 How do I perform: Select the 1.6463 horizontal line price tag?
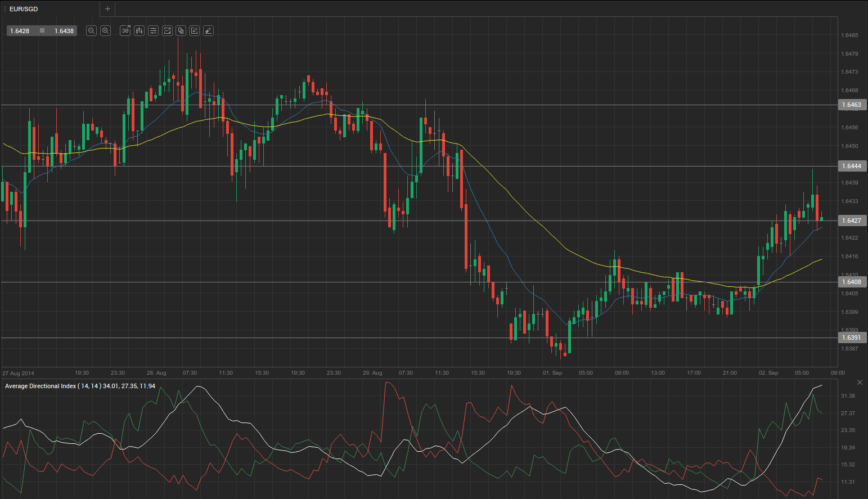851,105
